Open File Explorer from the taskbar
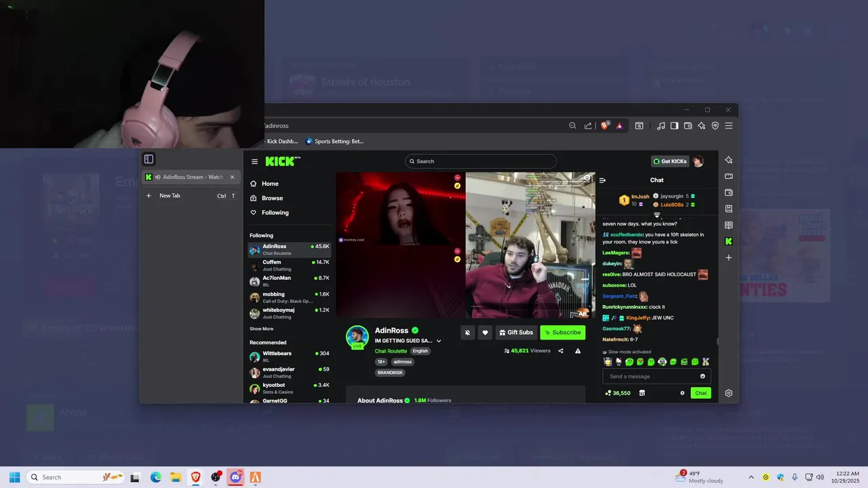868x488 pixels. click(x=175, y=477)
